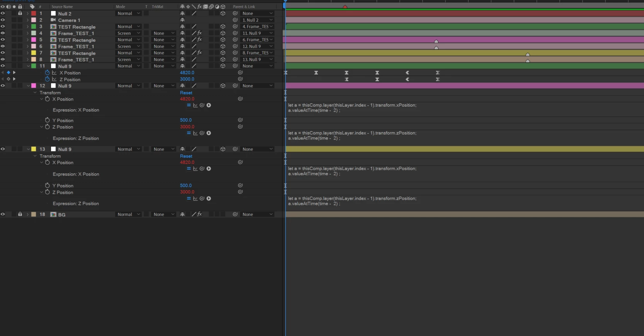Open expression language menu for layer 12 X Position

209,105
